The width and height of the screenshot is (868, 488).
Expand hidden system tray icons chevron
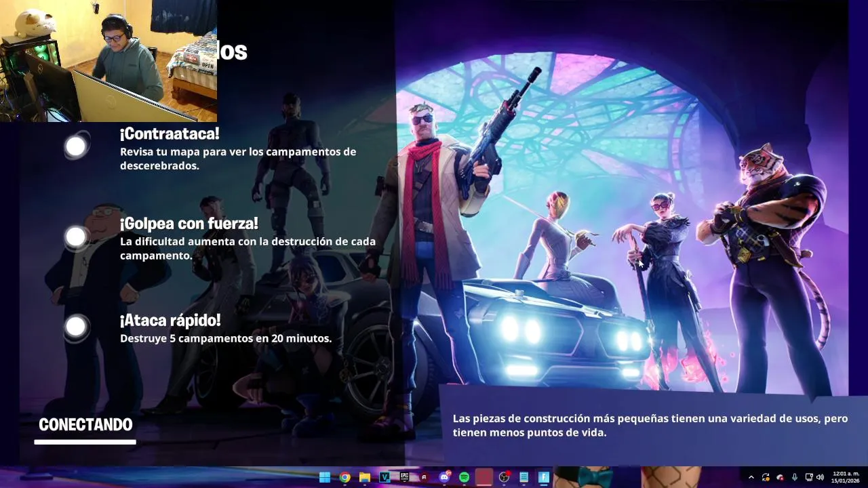[x=751, y=477]
